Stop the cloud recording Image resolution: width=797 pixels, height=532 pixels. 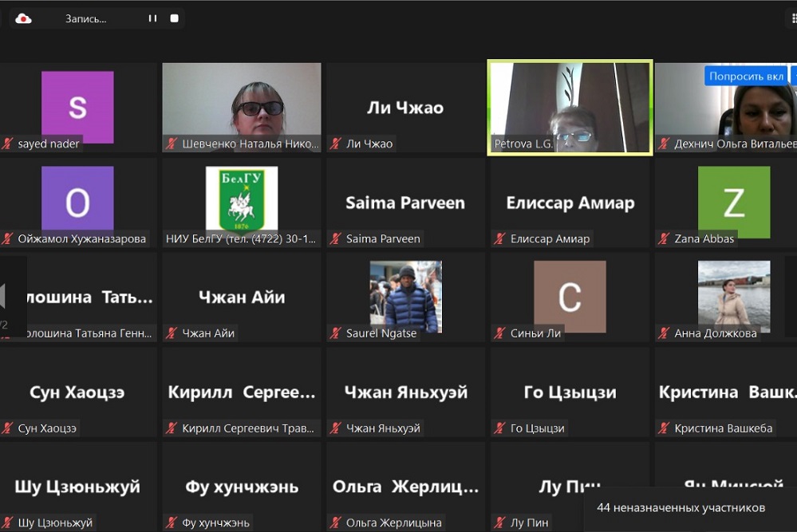click(174, 18)
